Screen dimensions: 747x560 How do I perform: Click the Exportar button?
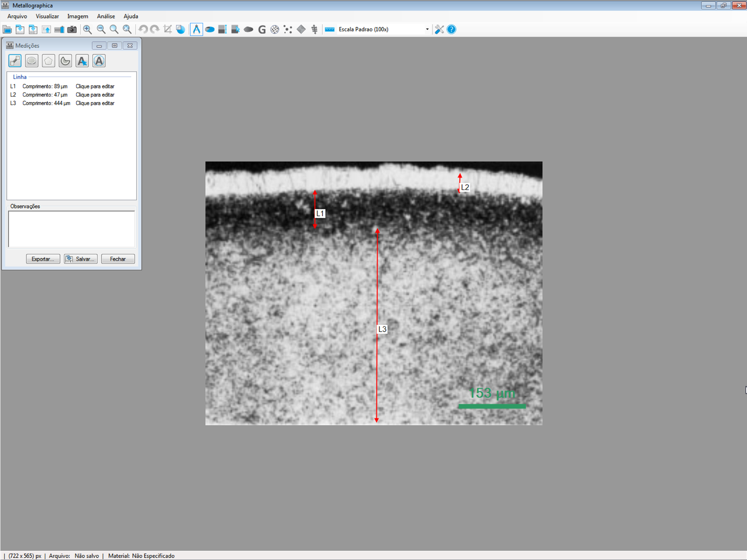tap(43, 259)
